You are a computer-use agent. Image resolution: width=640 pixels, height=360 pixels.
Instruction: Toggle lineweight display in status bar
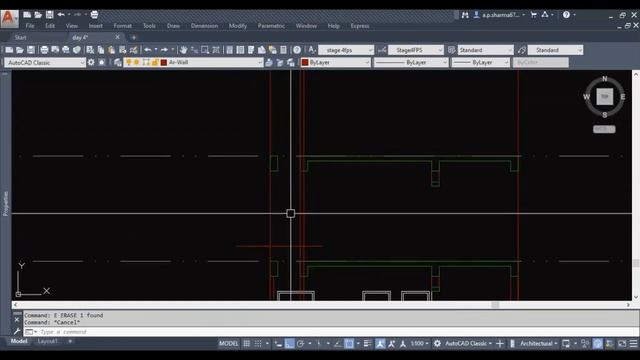click(367, 344)
